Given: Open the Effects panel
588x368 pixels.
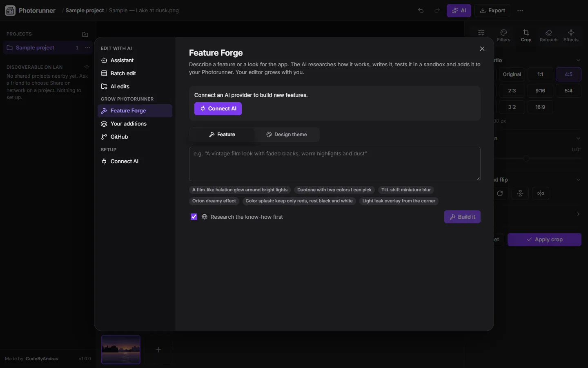Looking at the screenshot, I should point(571,36).
